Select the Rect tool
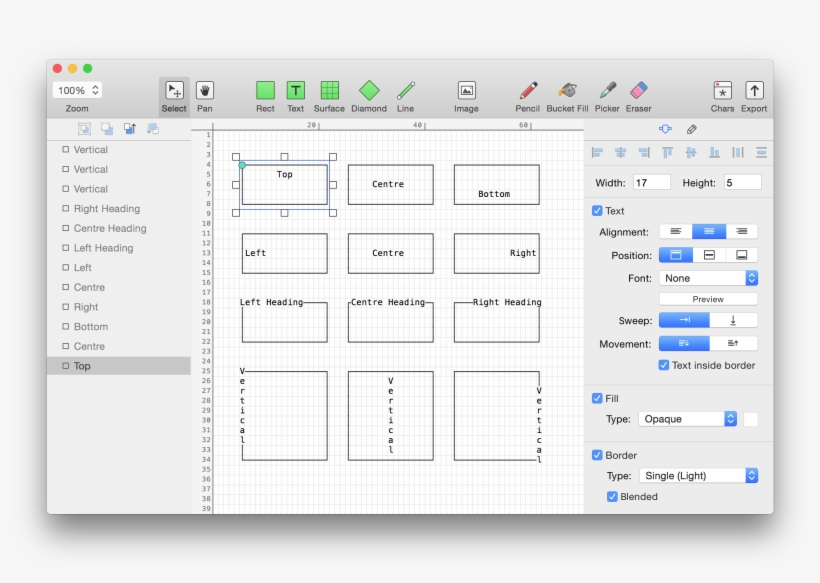The image size is (820, 583). tap(265, 90)
